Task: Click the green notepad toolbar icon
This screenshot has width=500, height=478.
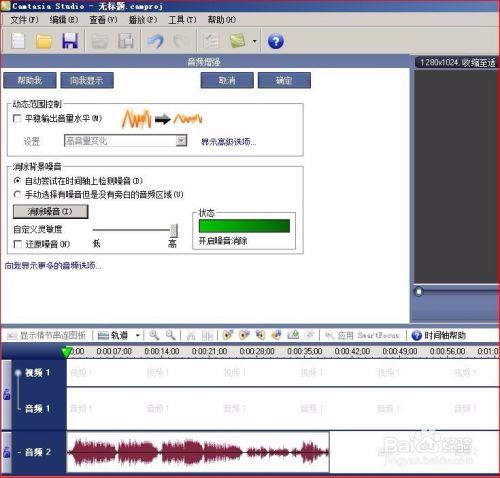Action: point(238,41)
